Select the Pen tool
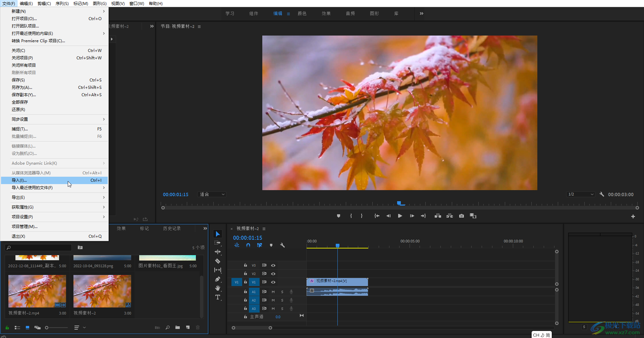This screenshot has width=644, height=338. pyautogui.click(x=218, y=279)
